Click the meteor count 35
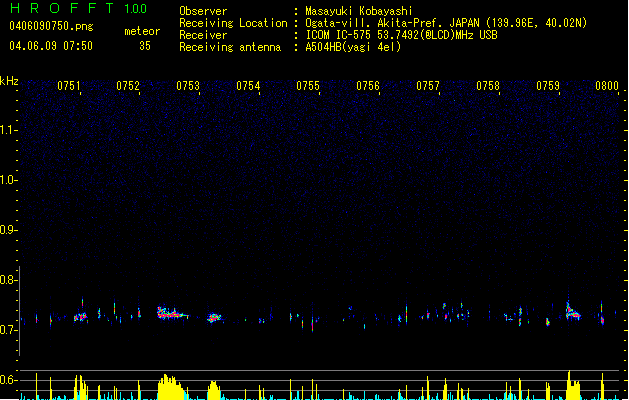This screenshot has width=629, height=400. click(145, 46)
